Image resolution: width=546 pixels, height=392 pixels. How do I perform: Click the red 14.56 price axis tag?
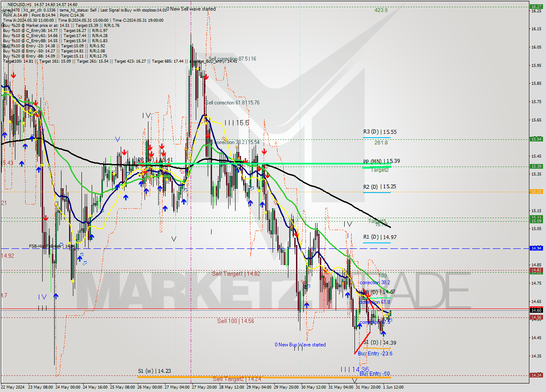pos(536,317)
